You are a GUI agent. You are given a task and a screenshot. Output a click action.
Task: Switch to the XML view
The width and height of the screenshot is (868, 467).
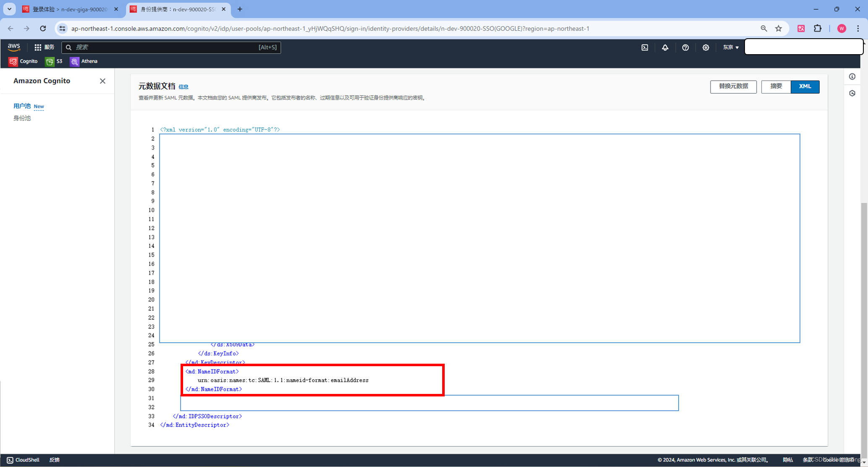805,87
